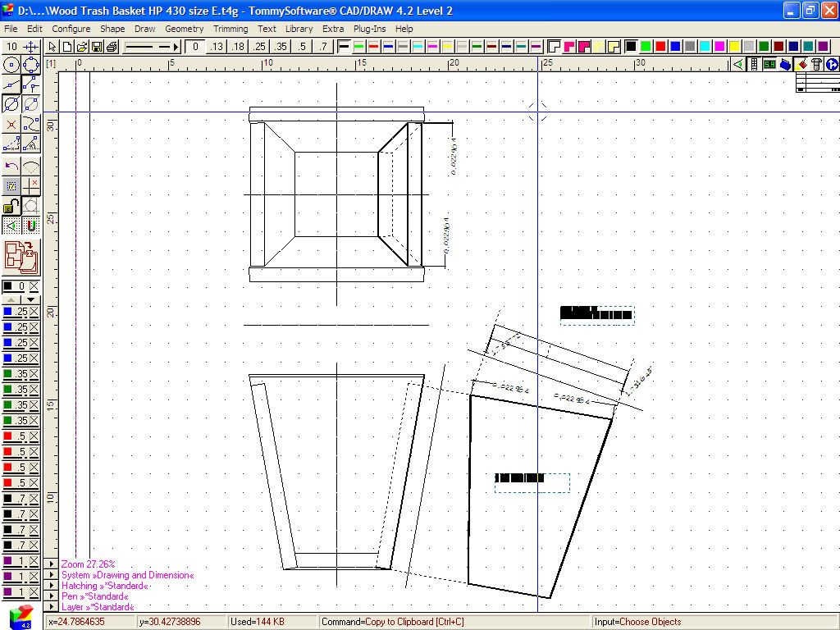Image resolution: width=840 pixels, height=630 pixels.
Task: Click the 10 button at top left
Action: click(x=11, y=47)
